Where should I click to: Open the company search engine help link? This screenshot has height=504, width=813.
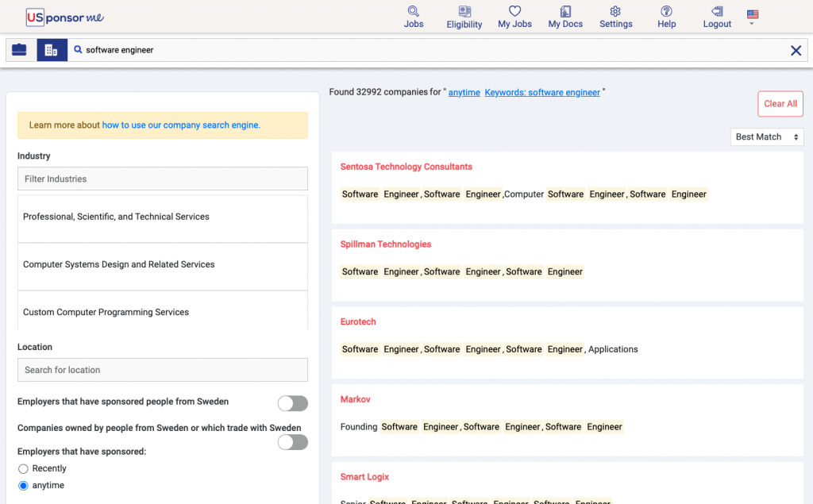point(181,125)
